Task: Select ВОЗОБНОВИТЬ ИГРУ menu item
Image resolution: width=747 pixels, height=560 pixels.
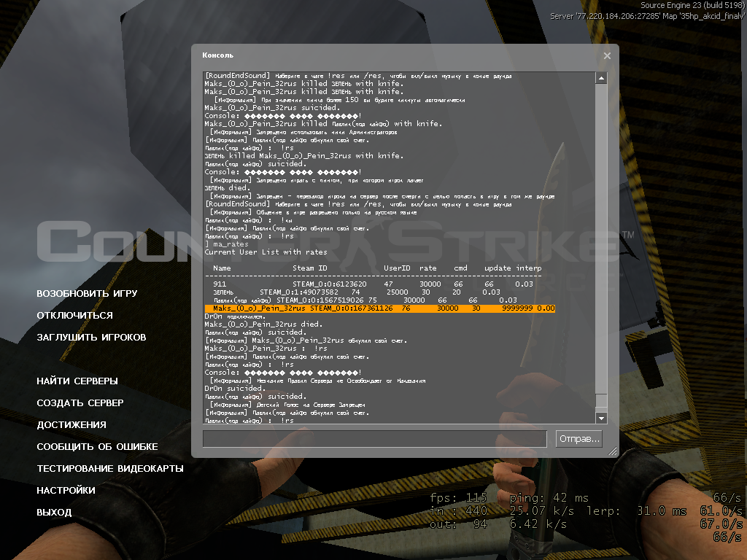Action: click(x=88, y=293)
